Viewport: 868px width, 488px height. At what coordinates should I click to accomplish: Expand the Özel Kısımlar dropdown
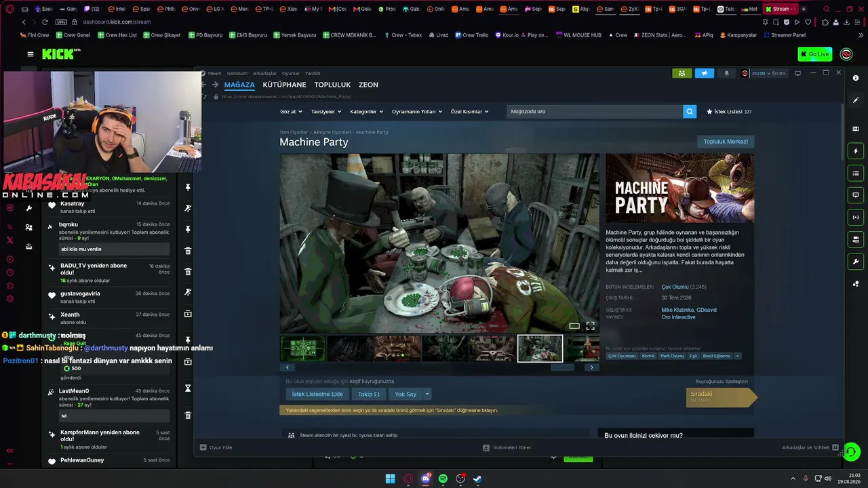coord(469,111)
